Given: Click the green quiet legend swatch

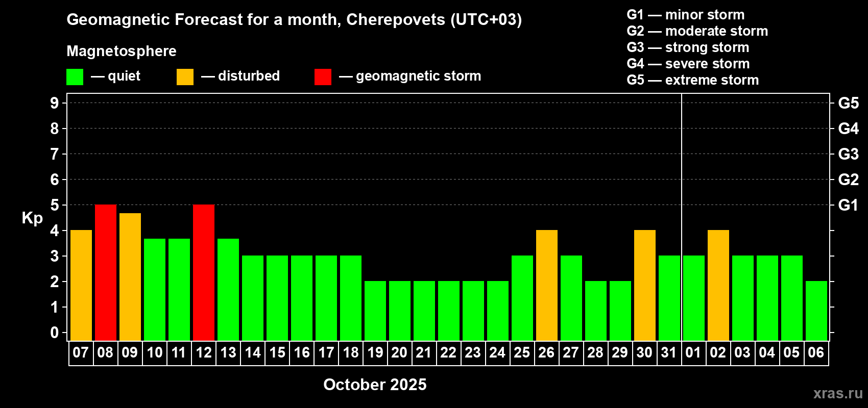Looking at the screenshot, I should coord(75,77).
